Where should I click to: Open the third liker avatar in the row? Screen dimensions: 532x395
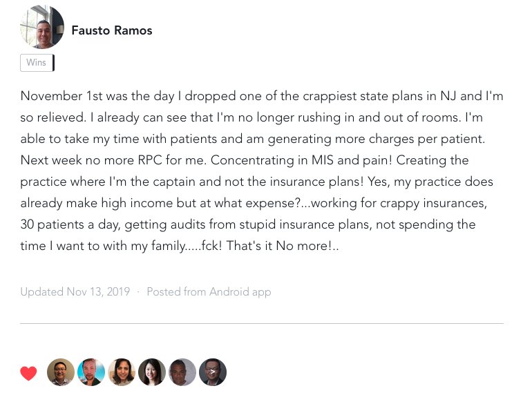tap(122, 372)
